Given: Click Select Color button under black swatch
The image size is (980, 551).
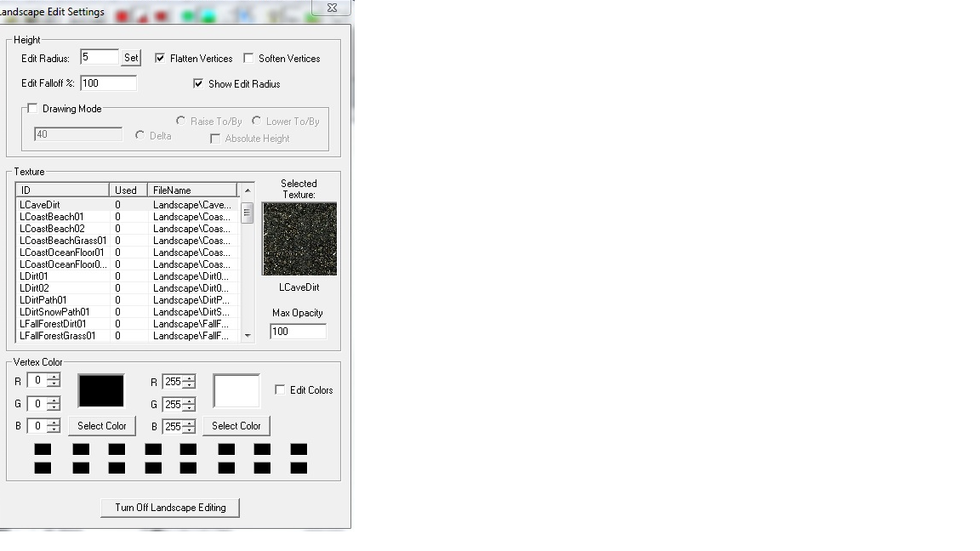Looking at the screenshot, I should 102,425.
